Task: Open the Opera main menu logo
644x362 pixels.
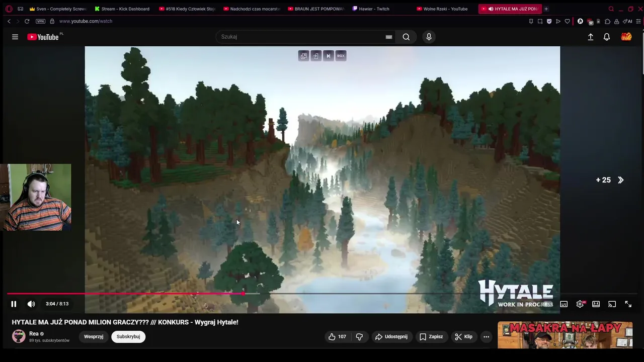Action: (9, 9)
